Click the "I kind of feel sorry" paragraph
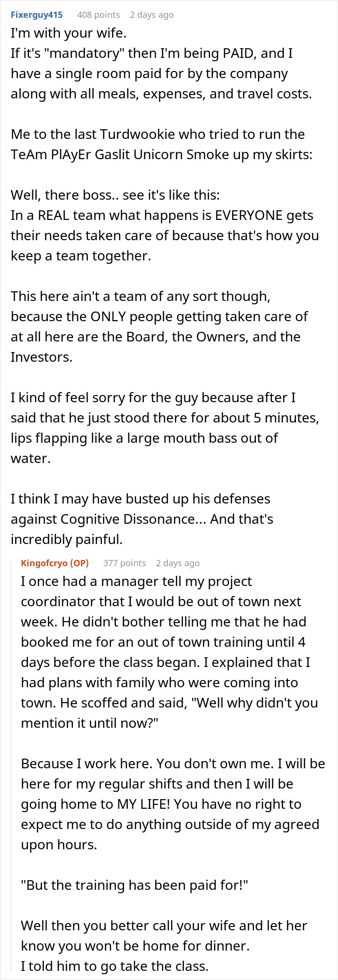 click(164, 428)
